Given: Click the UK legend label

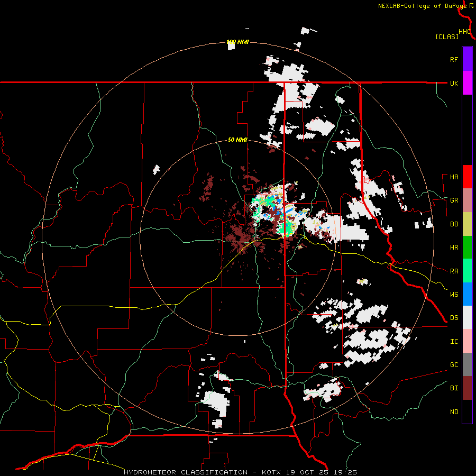Looking at the screenshot, I should click(x=454, y=83).
